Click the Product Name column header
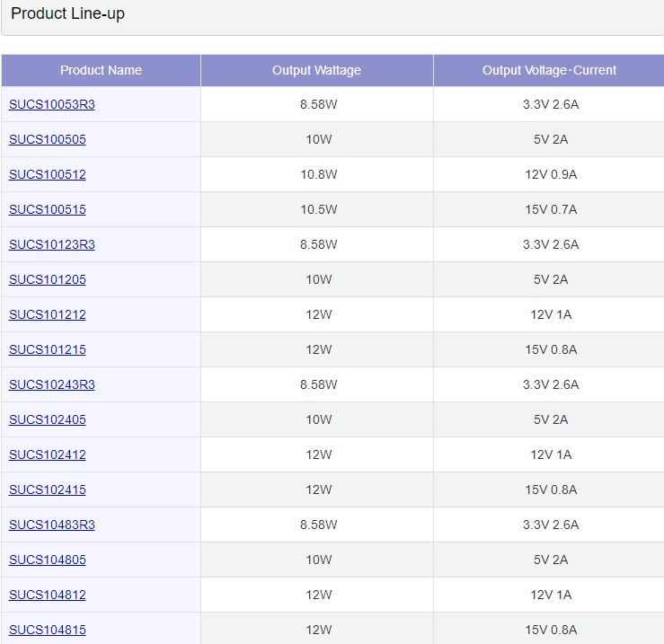This screenshot has width=664, height=644. pyautogui.click(x=101, y=70)
